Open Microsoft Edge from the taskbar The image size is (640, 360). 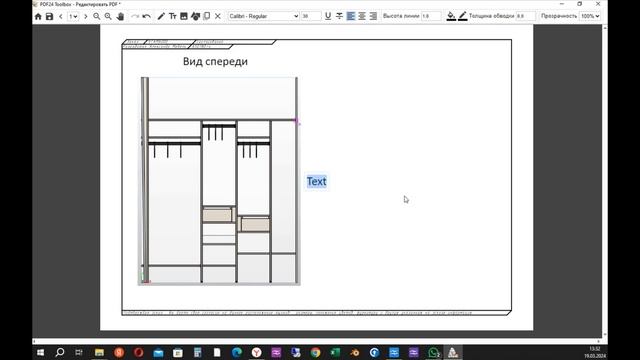(x=237, y=352)
